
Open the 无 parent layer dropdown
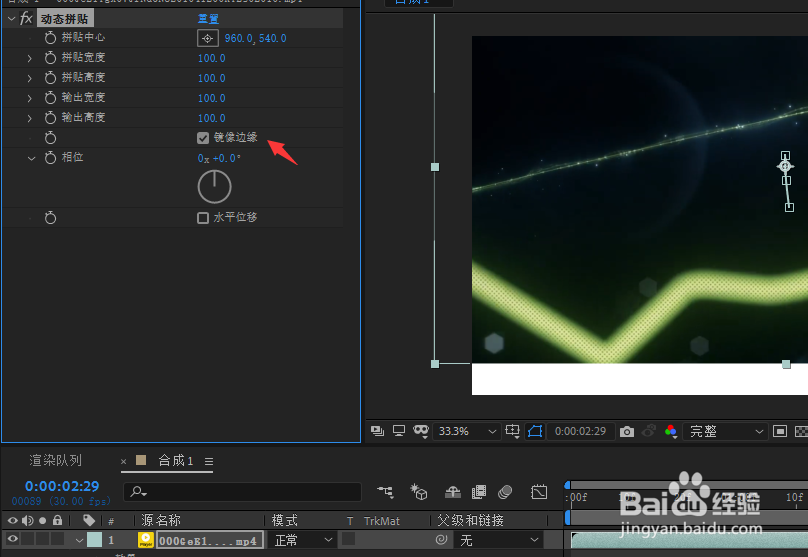(498, 540)
